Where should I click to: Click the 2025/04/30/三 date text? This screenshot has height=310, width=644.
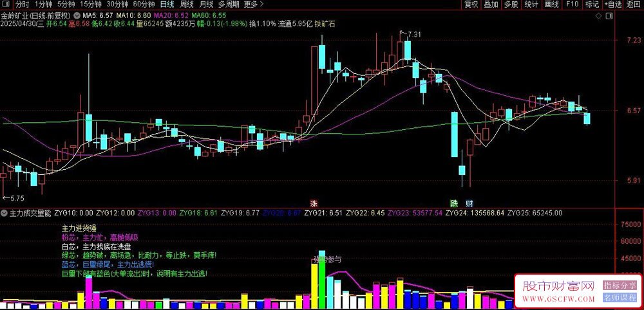pos(22,24)
